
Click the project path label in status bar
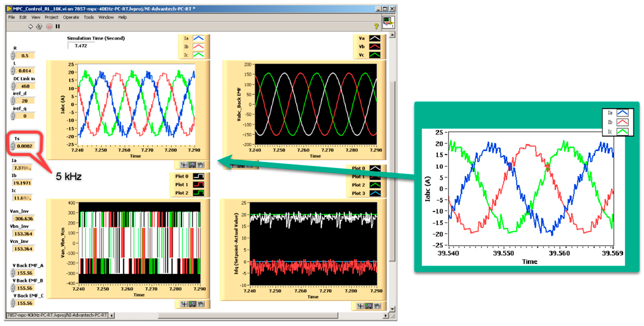[57, 315]
